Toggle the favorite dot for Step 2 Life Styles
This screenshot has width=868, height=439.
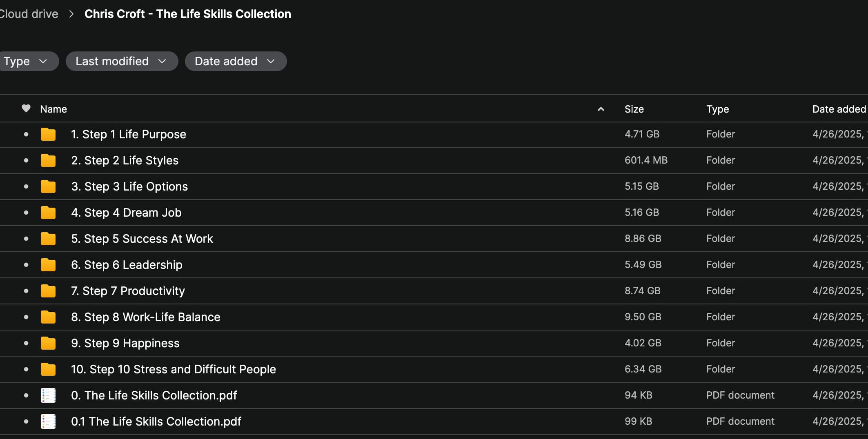[26, 160]
